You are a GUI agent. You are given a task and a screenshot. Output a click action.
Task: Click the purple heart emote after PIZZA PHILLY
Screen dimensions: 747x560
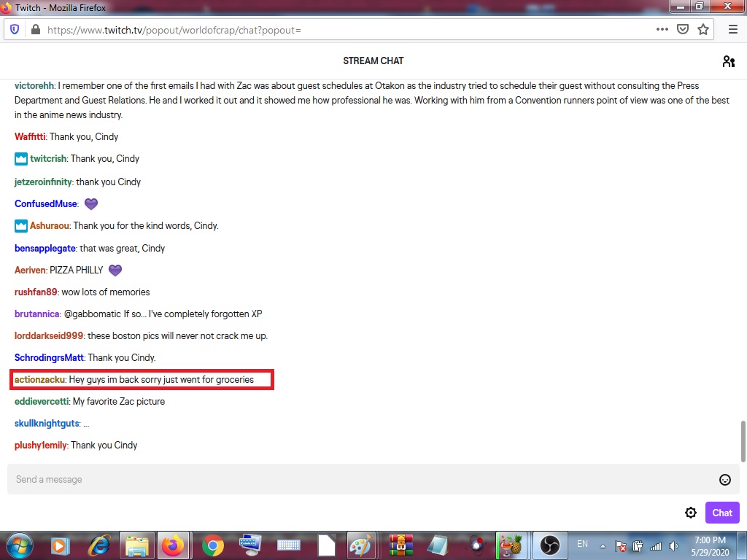(115, 270)
